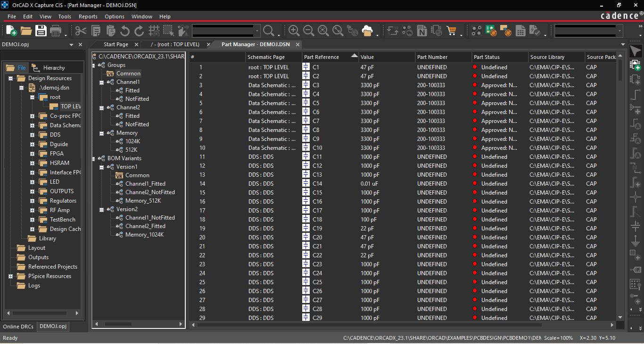Click the Paste clipboard icon

pos(110,31)
